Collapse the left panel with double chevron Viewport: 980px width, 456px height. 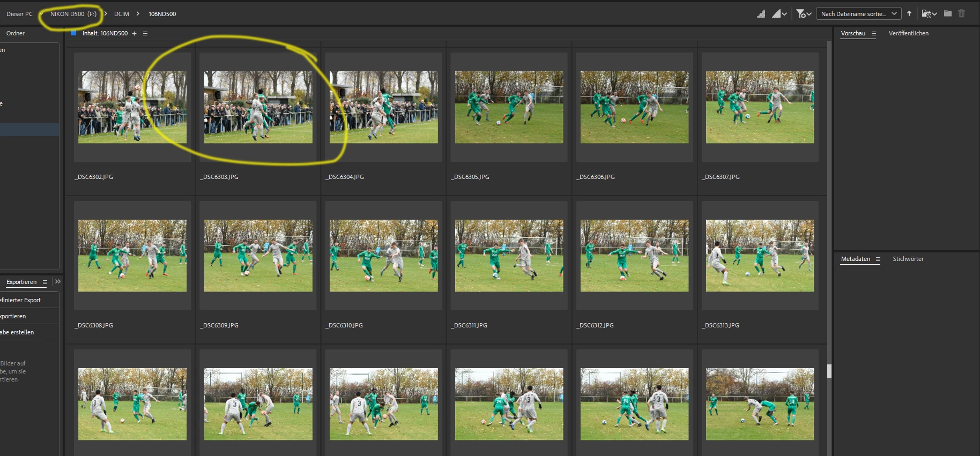coord(58,281)
